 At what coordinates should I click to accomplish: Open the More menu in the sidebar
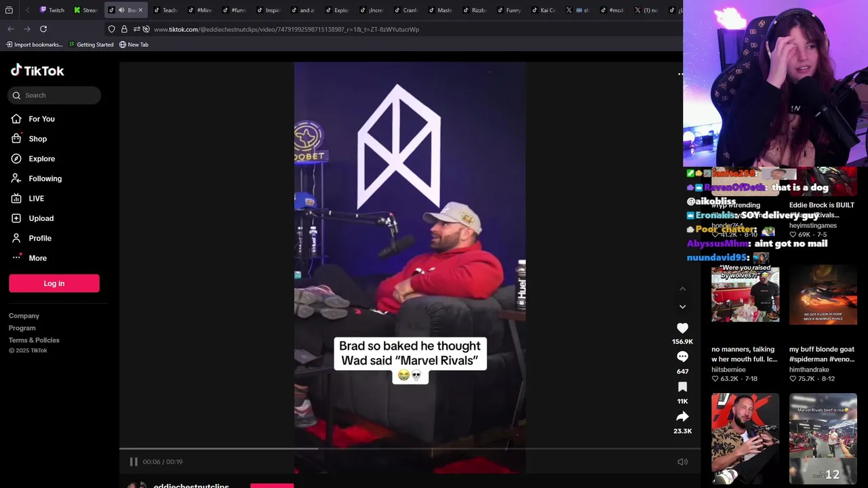click(28, 258)
